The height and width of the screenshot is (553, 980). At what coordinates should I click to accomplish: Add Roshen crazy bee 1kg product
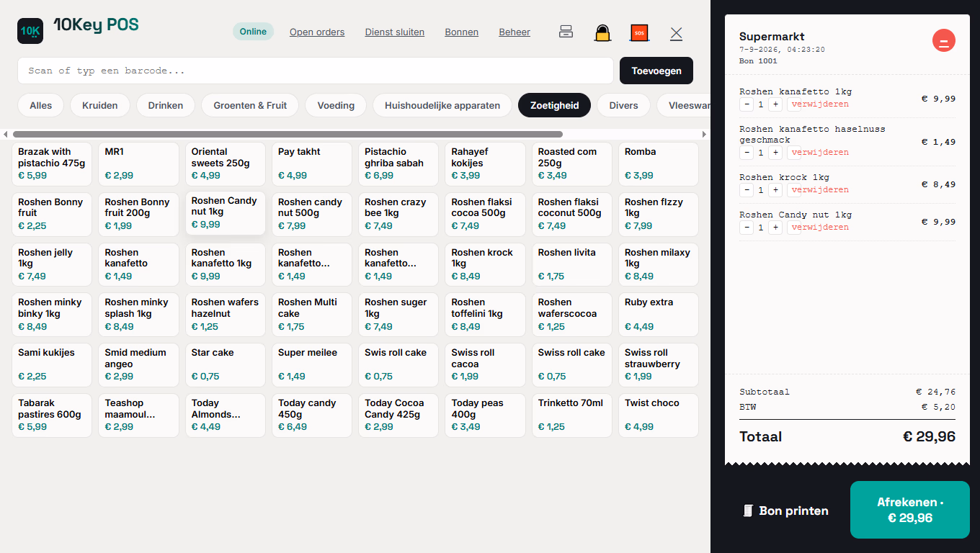point(398,215)
